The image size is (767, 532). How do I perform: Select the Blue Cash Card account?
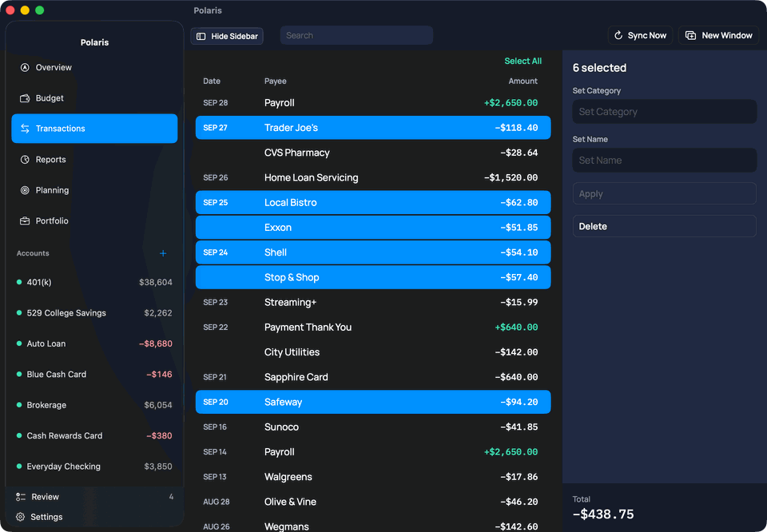pos(94,375)
